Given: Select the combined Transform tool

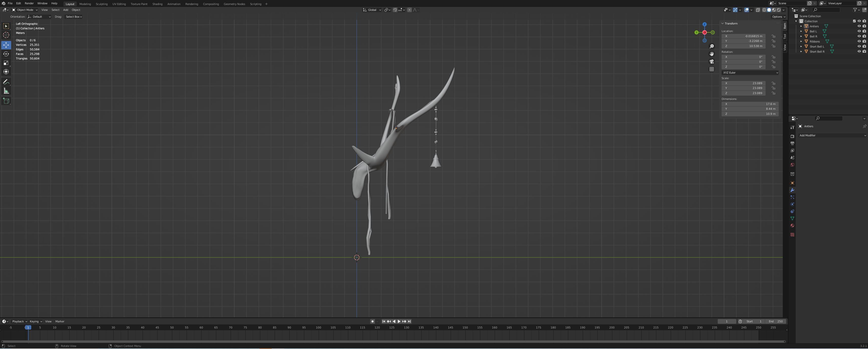Looking at the screenshot, I should point(6,72).
